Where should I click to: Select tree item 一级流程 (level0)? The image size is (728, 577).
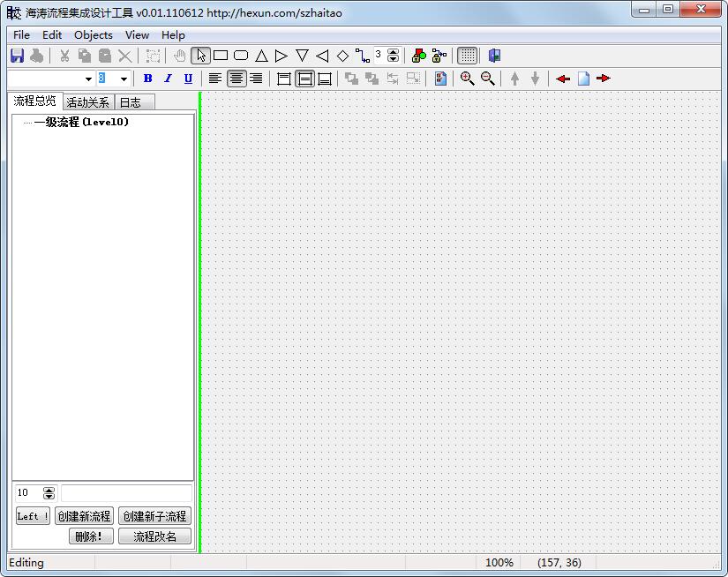pos(81,122)
